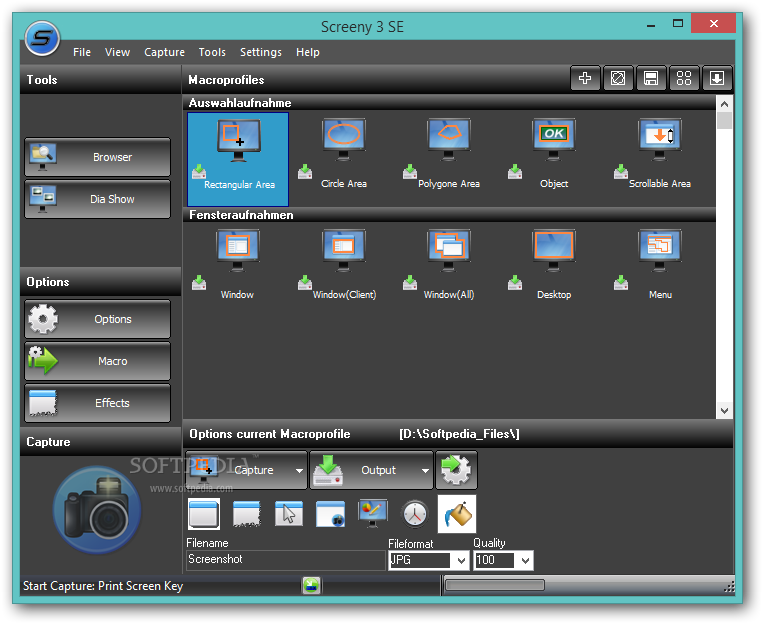The height and width of the screenshot is (624, 763).
Task: Click the Output button
Action: click(371, 470)
